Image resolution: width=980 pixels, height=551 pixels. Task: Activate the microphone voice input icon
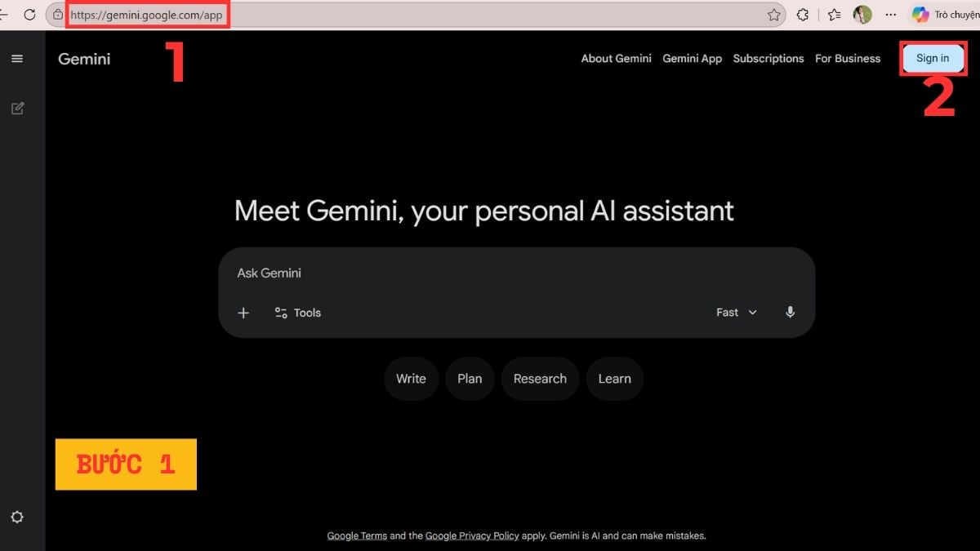[x=790, y=312]
